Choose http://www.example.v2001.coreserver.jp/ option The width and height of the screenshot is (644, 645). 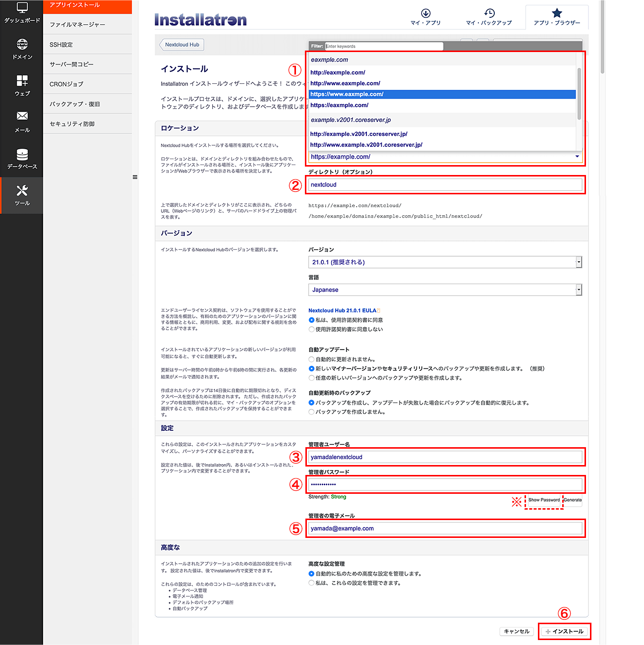pyautogui.click(x=442, y=145)
